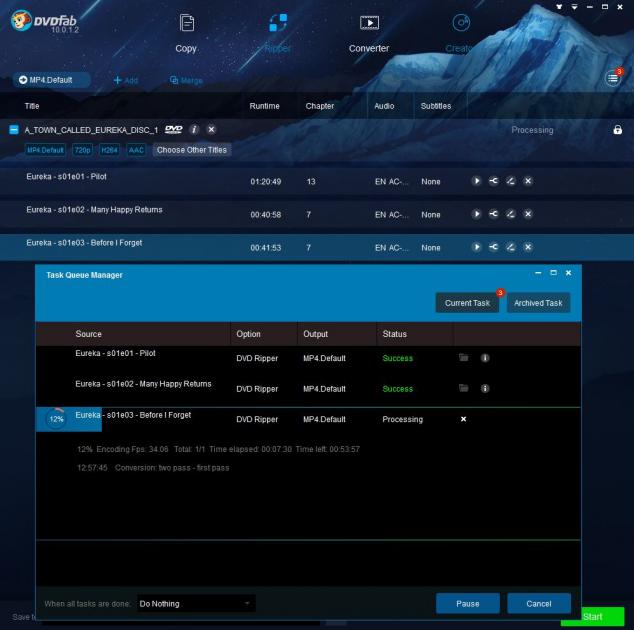Play preview of Eureka s01e01 Pilot
Image resolution: width=634 pixels, height=630 pixels.
tap(477, 181)
